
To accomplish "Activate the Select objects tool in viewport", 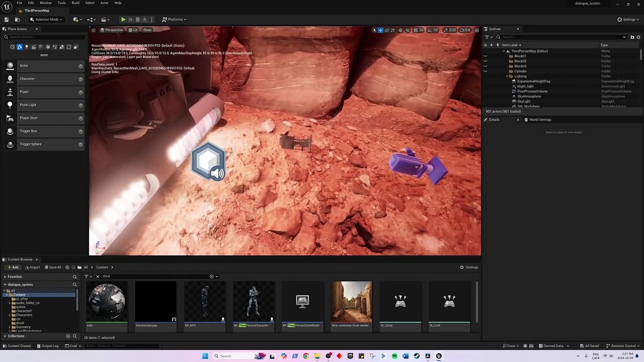I will pos(374,30).
